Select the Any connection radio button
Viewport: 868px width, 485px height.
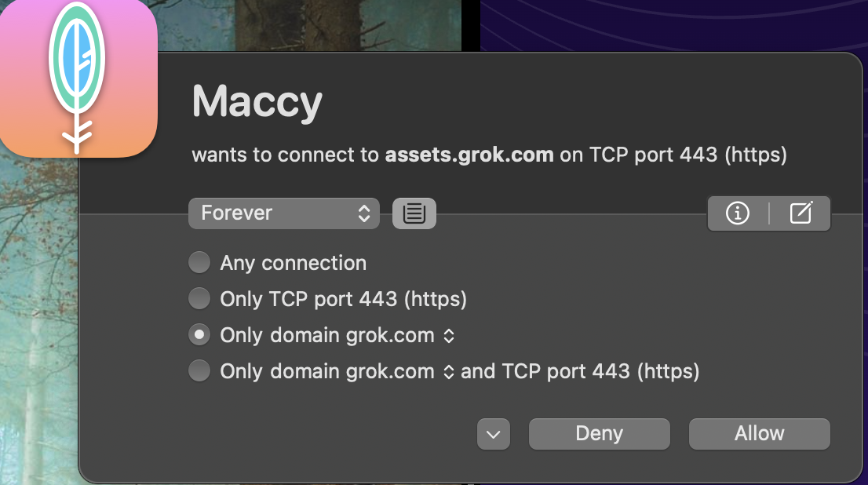199,262
